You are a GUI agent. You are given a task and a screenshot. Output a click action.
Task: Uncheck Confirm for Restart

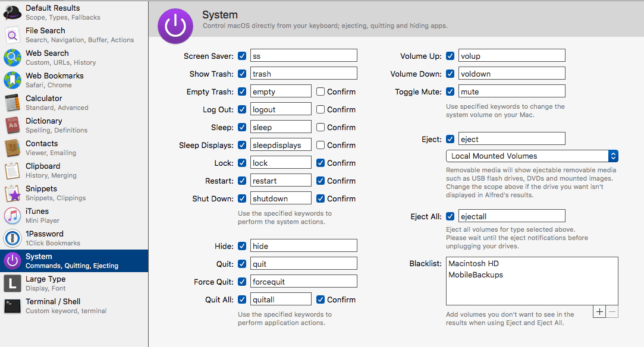321,181
